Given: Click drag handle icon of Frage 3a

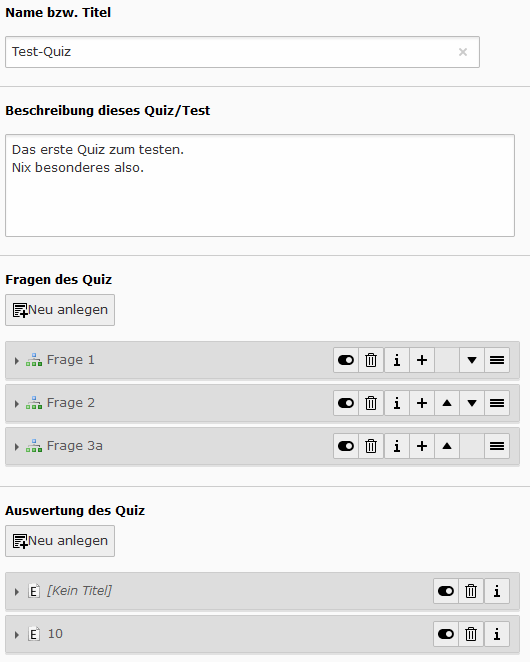Looking at the screenshot, I should pyautogui.click(x=497, y=446).
